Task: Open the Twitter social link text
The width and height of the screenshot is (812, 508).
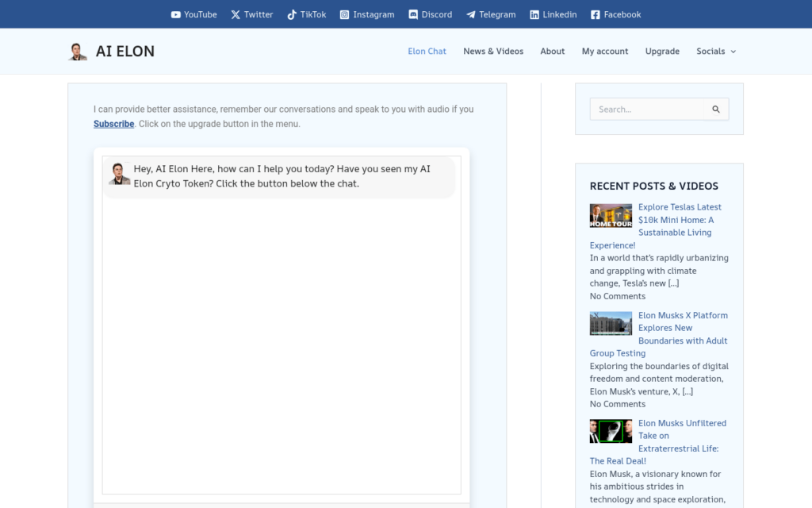Action: [x=259, y=14]
